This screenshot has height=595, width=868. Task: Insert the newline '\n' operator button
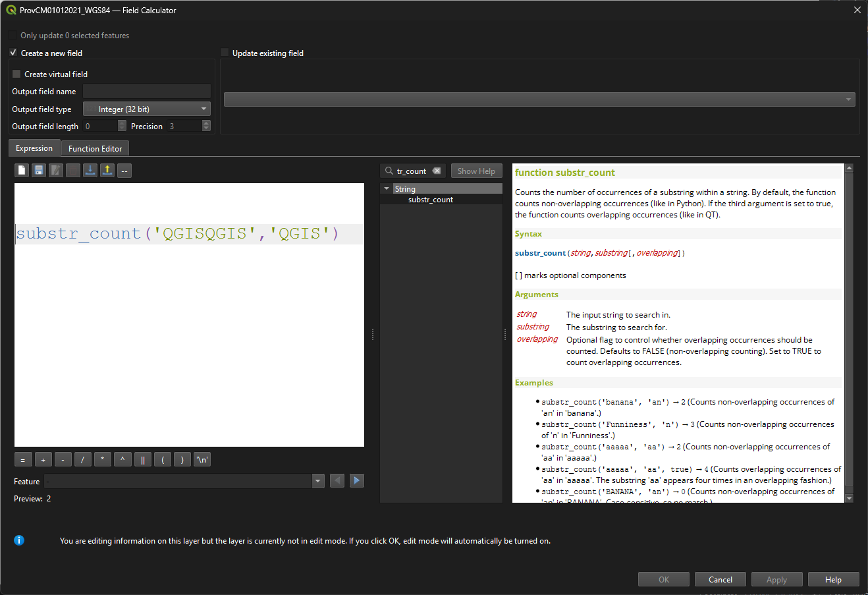pos(202,460)
